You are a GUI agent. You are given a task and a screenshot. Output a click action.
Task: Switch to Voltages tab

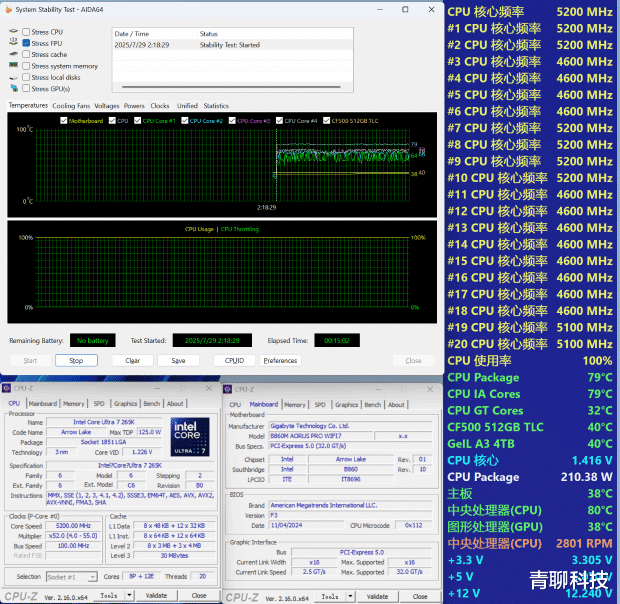pos(107,106)
